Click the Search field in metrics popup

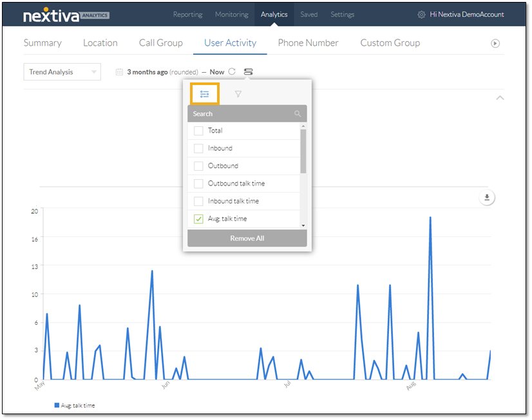click(247, 113)
